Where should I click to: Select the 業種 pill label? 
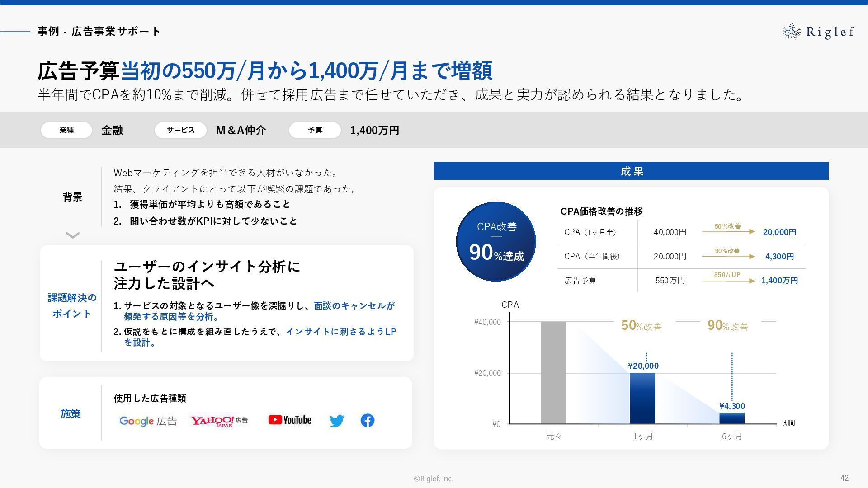pyautogui.click(x=66, y=130)
